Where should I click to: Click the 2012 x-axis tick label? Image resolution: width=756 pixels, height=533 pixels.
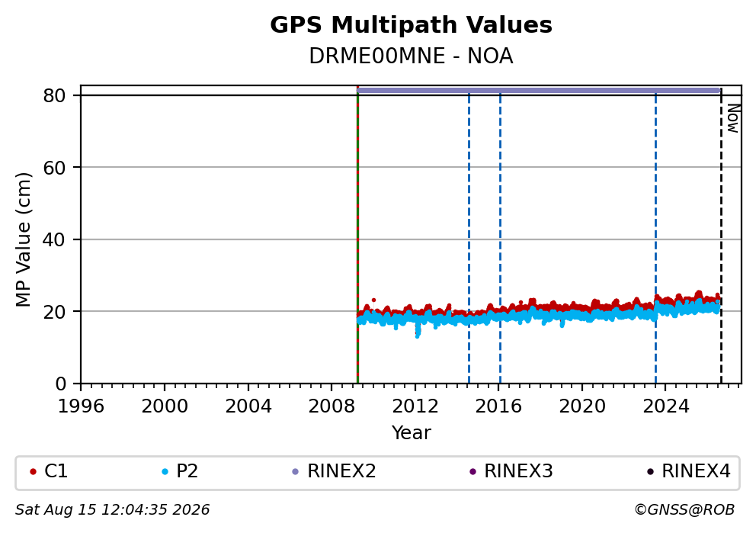coord(415,406)
